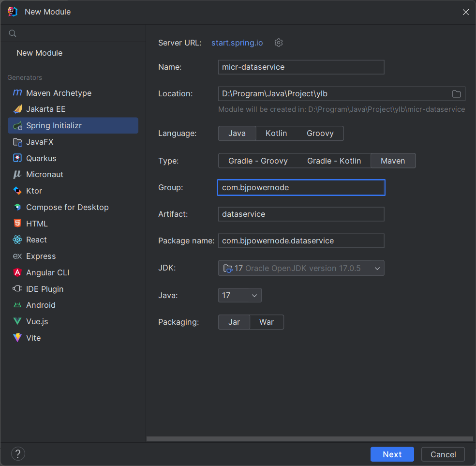Click the Spring Initializr leaf icon
This screenshot has height=466, width=476.
tap(17, 125)
